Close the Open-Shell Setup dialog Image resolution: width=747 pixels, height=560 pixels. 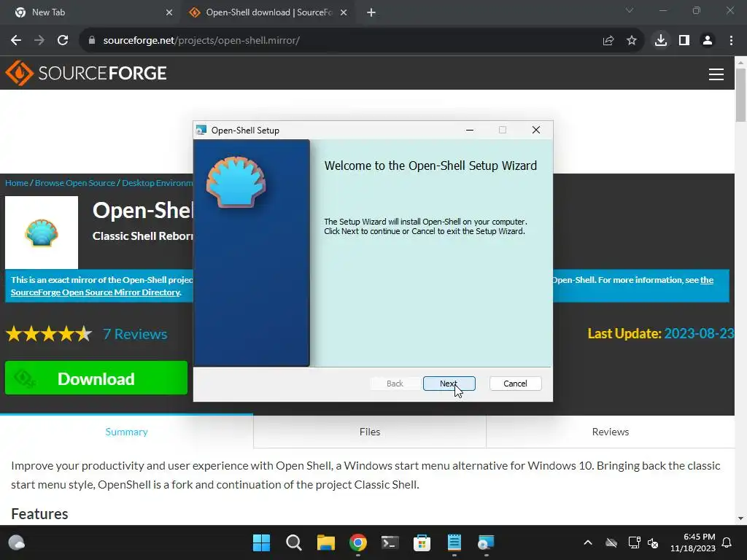pos(536,130)
